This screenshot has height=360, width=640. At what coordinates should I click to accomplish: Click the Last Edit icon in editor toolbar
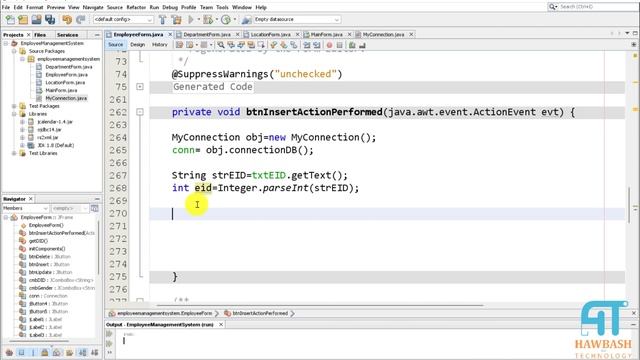point(179,45)
